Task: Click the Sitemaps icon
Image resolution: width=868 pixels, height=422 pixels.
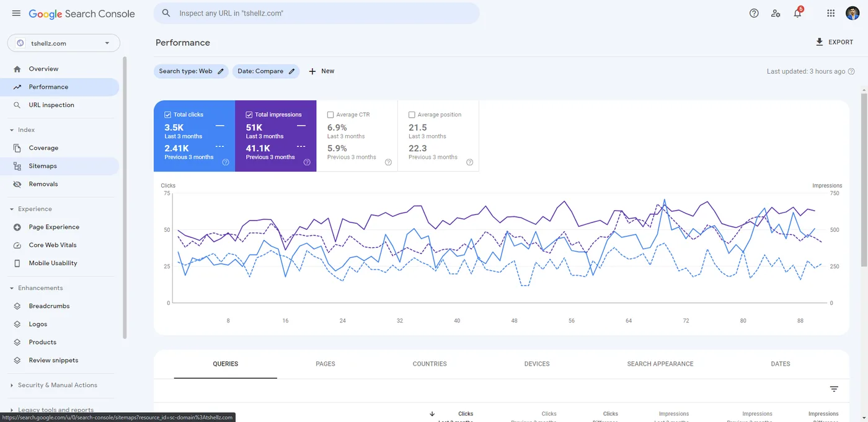Action: [17, 166]
